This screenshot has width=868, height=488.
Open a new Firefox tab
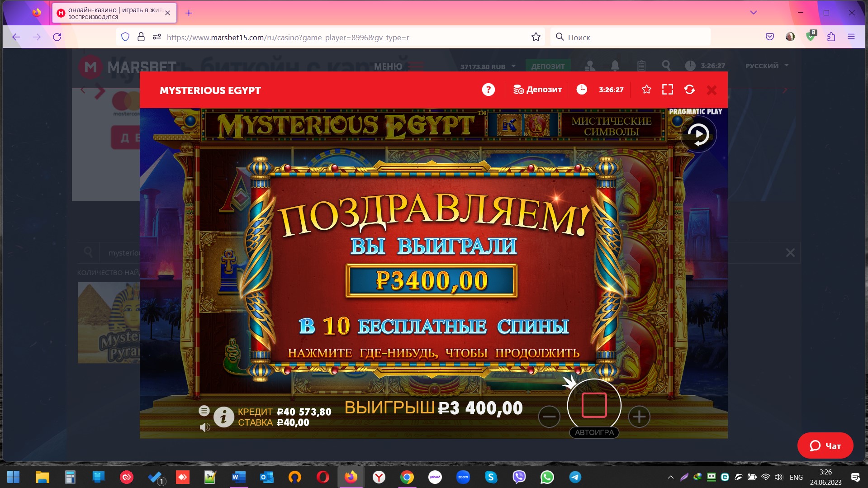pos(189,13)
